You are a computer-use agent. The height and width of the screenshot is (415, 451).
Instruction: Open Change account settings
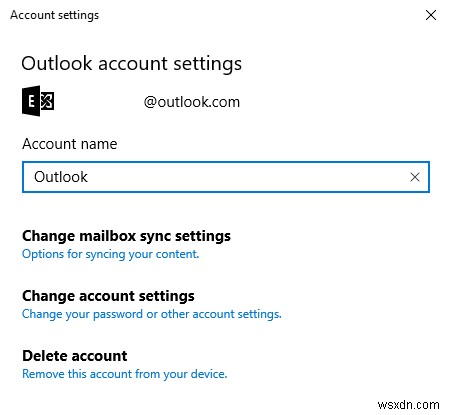[x=108, y=296]
